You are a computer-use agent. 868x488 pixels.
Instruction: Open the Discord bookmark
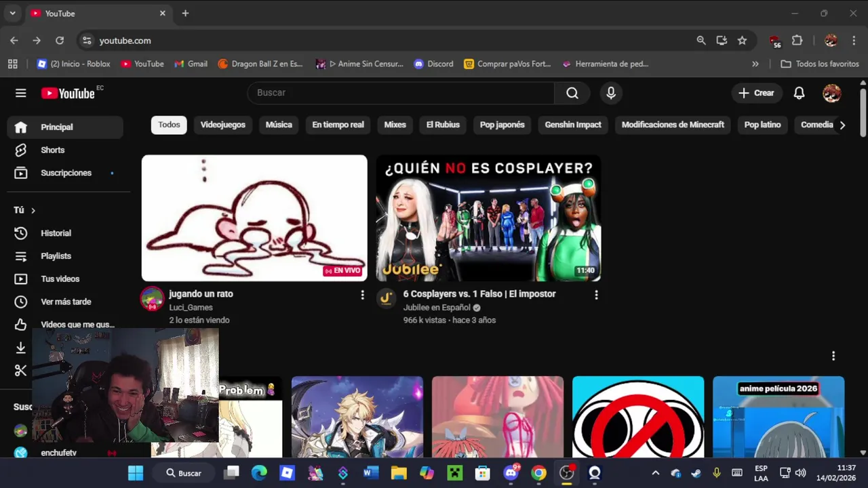433,64
